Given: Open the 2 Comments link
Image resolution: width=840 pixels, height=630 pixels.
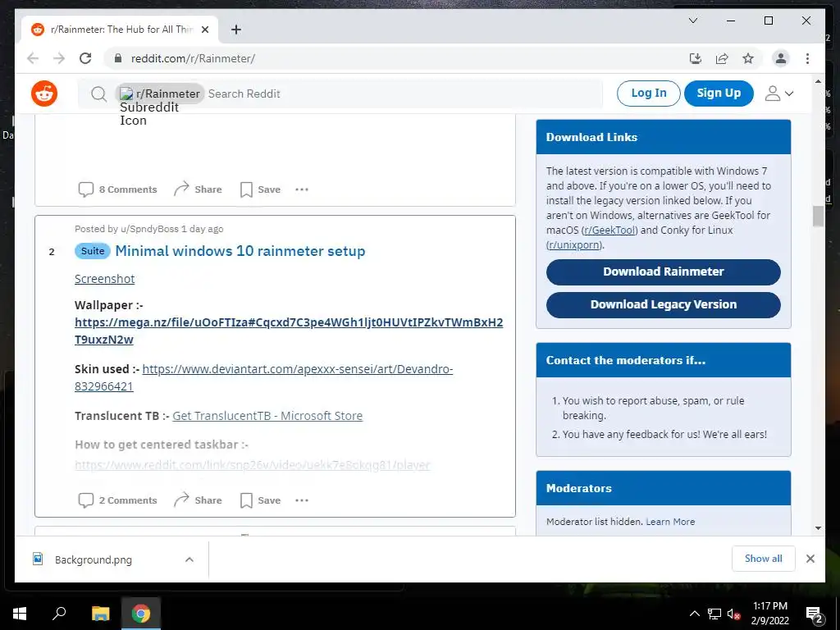Looking at the screenshot, I should [118, 500].
